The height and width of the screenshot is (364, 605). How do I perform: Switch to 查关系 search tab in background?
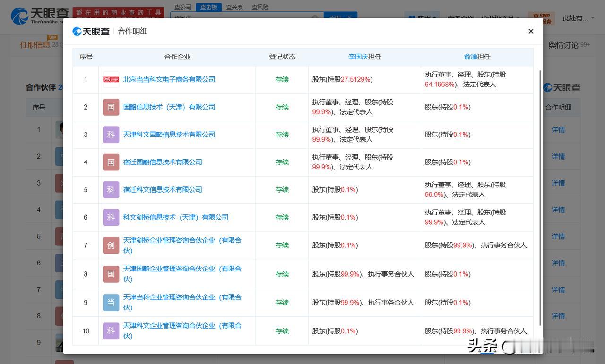pos(234,7)
